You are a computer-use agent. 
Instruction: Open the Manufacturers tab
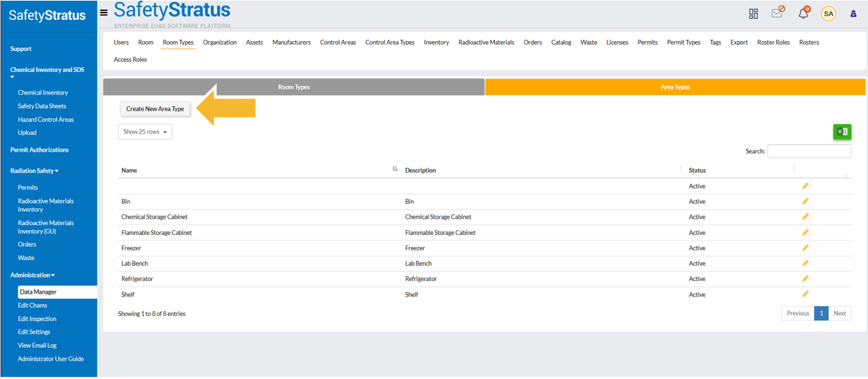(291, 42)
